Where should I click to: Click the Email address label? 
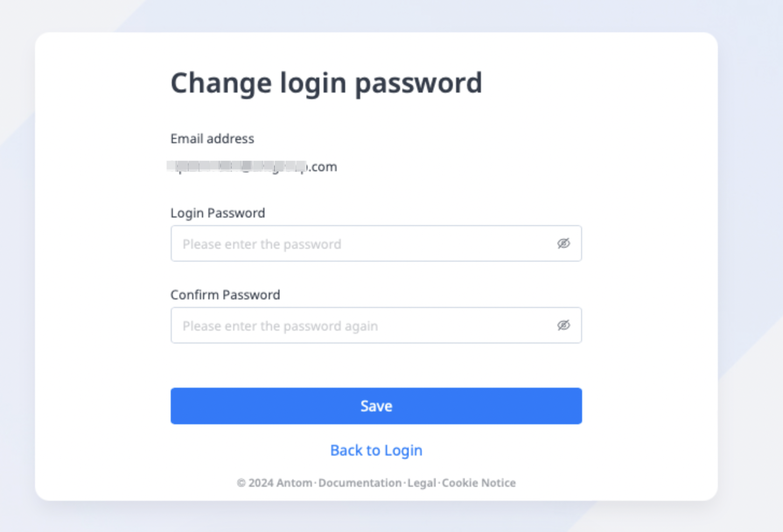pos(212,139)
